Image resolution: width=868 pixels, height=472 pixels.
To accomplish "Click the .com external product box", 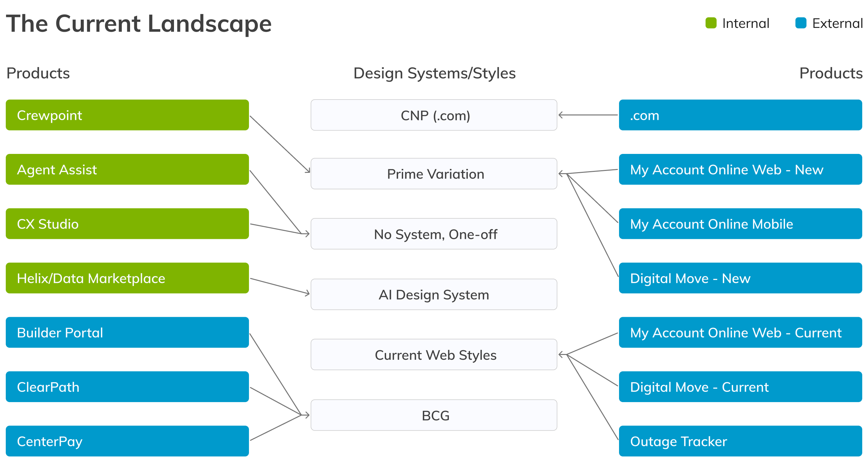I will 740,115.
